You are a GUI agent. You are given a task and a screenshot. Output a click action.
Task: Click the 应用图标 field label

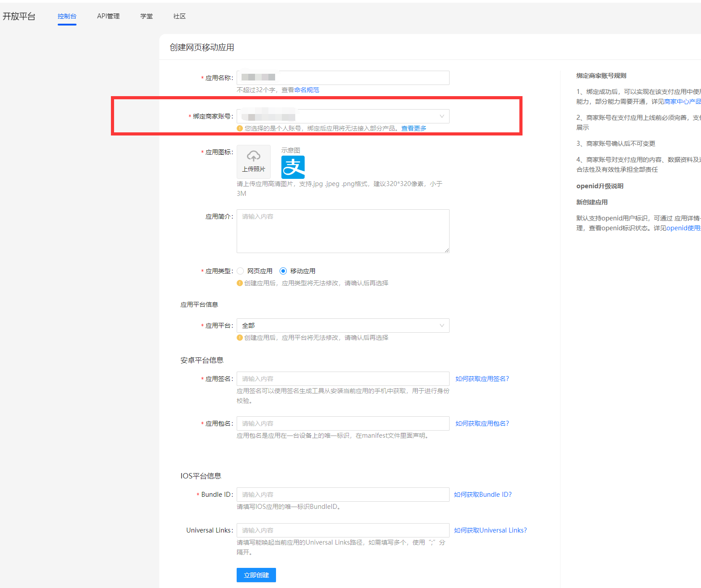(219, 152)
